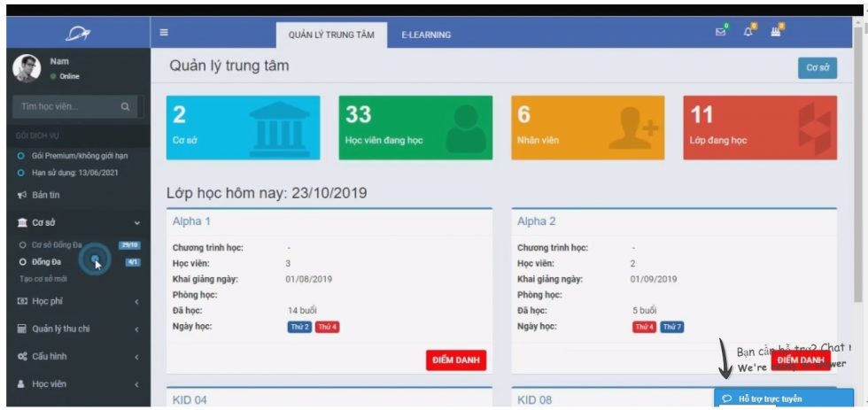Image resolution: width=868 pixels, height=410 pixels.
Task: Click the Tạo cơ sở mới link
Action: pos(43,278)
